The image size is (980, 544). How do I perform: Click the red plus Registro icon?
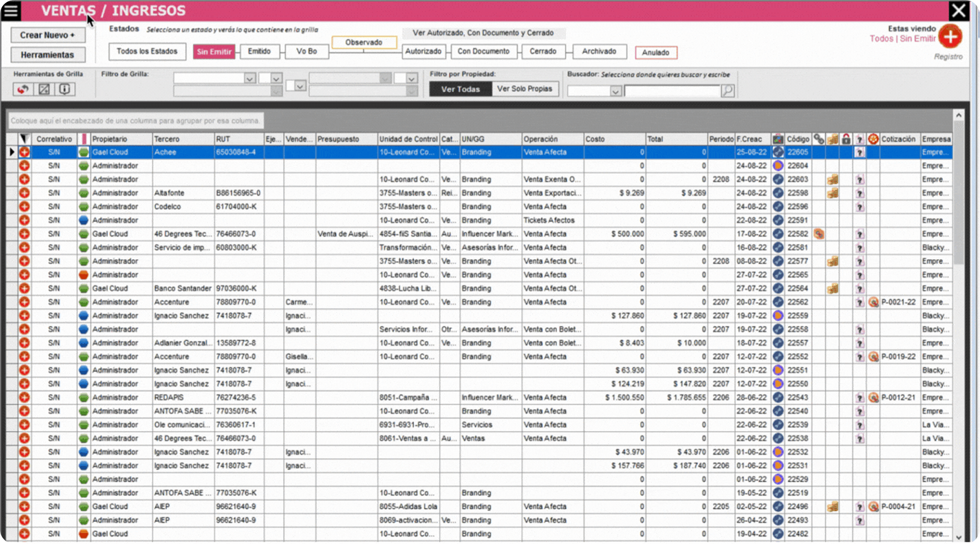(950, 37)
